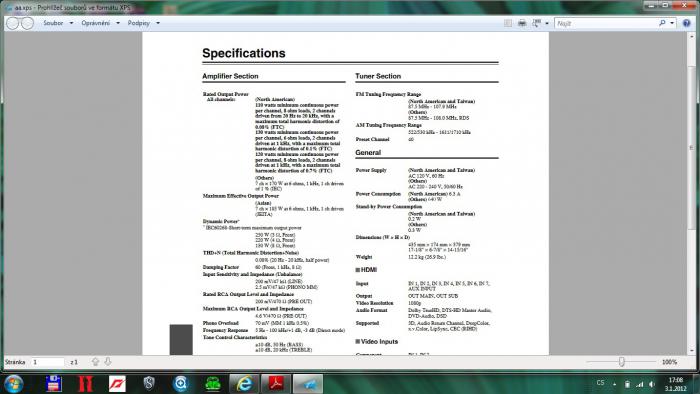The width and height of the screenshot is (700, 394).
Task: Expand the page view options dropdown arrow
Action: pyautogui.click(x=547, y=23)
